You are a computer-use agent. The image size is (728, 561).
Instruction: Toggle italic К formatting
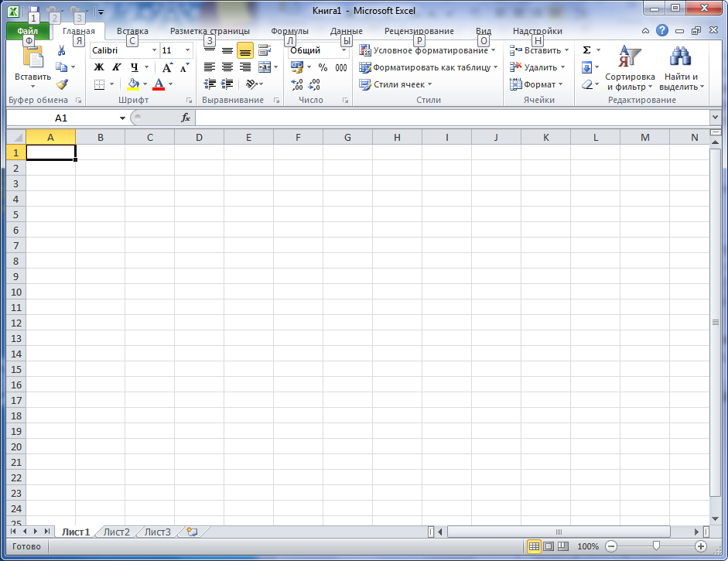pos(117,67)
